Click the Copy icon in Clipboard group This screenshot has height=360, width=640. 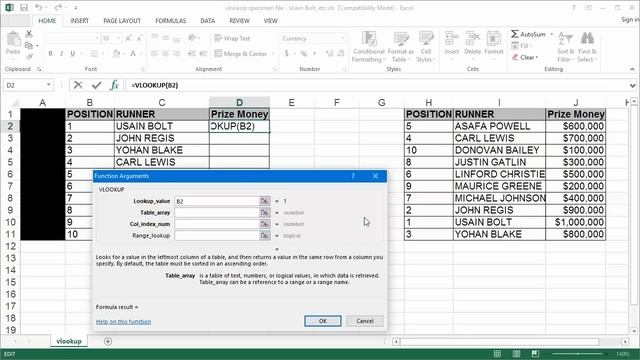tap(29, 45)
